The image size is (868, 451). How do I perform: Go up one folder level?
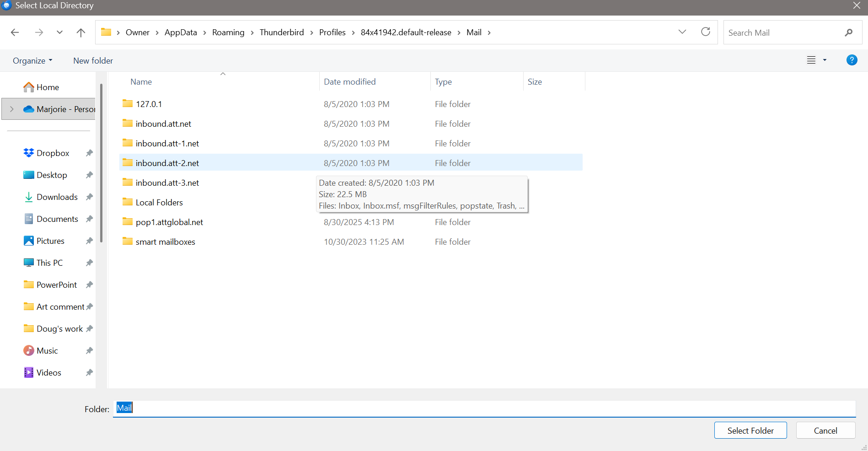(81, 32)
